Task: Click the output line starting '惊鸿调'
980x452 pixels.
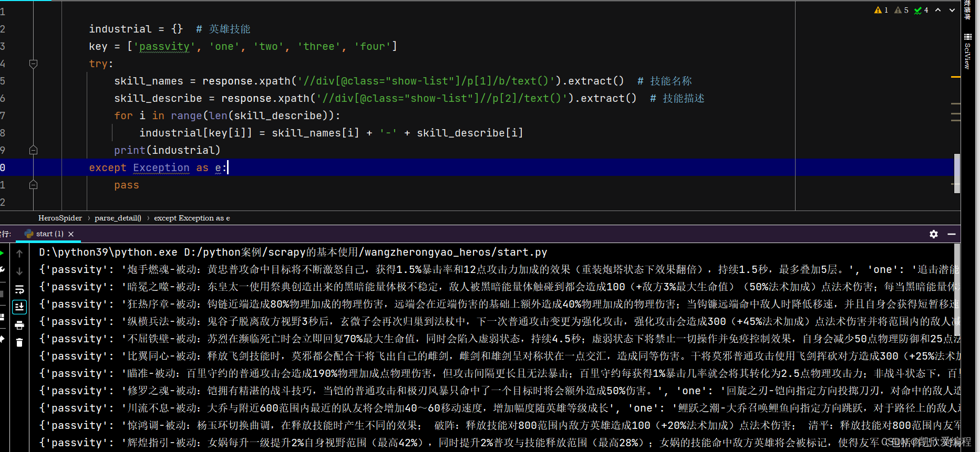Action: (499, 425)
